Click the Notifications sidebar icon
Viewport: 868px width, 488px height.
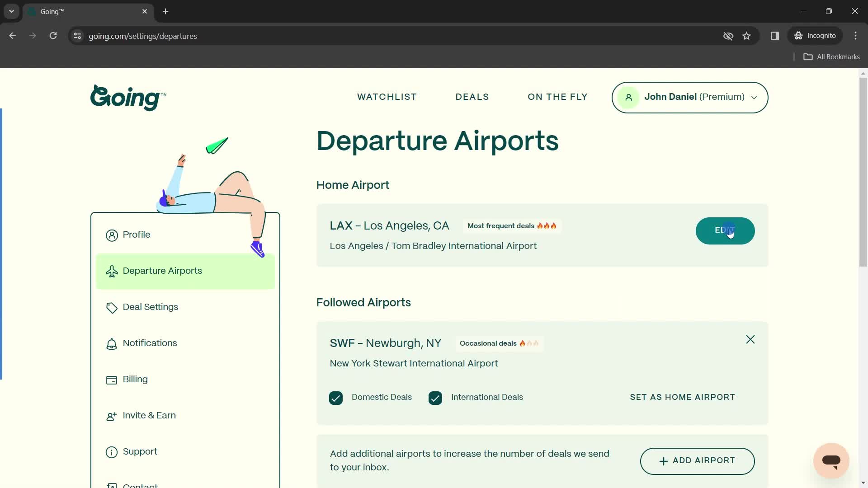coord(112,343)
